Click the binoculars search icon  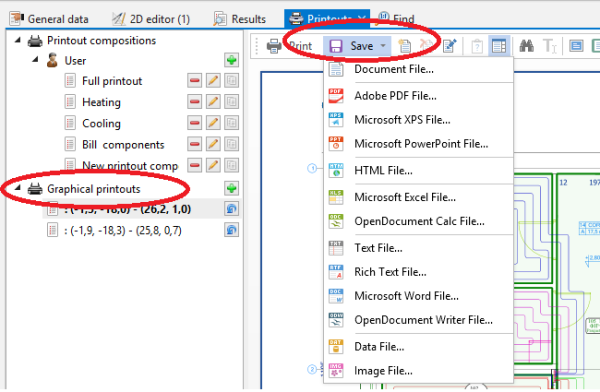[x=527, y=46]
